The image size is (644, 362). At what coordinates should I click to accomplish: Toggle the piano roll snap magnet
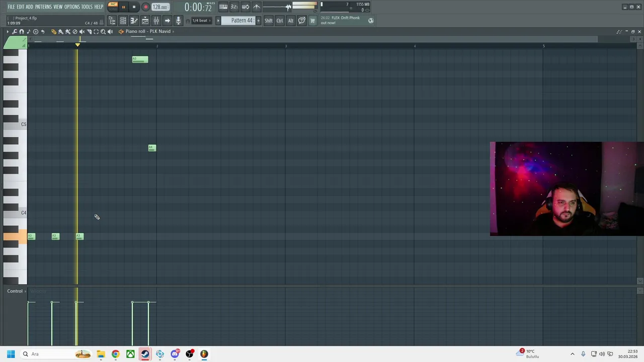click(22, 32)
